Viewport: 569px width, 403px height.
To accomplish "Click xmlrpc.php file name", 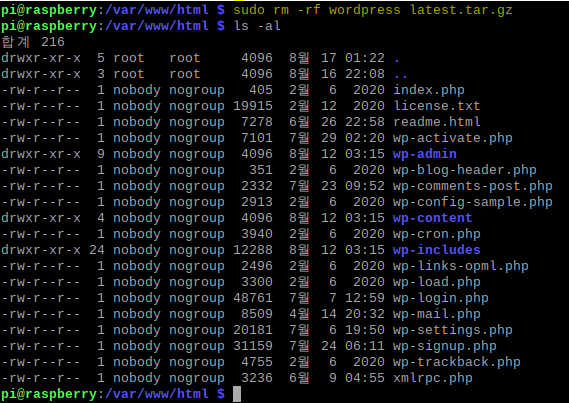I will [433, 378].
